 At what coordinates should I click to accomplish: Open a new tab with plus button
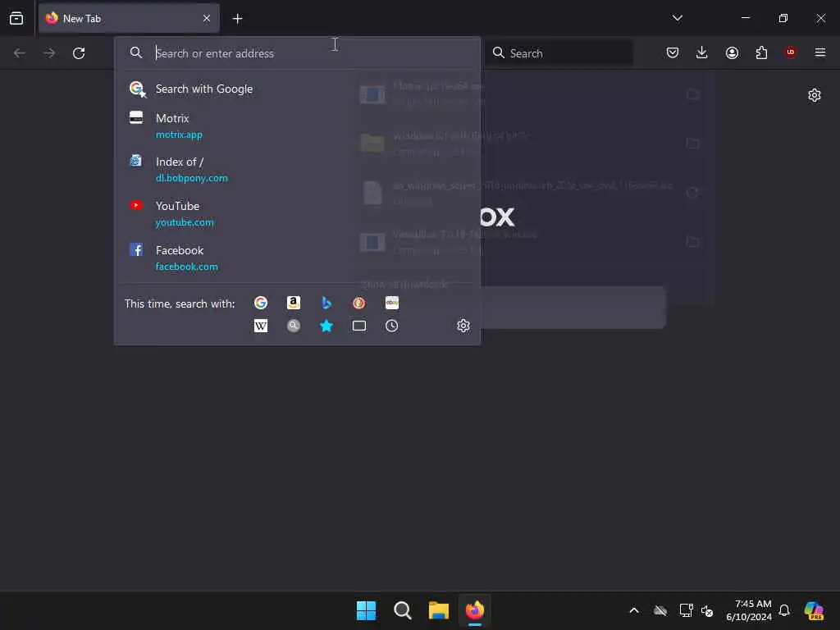click(237, 19)
